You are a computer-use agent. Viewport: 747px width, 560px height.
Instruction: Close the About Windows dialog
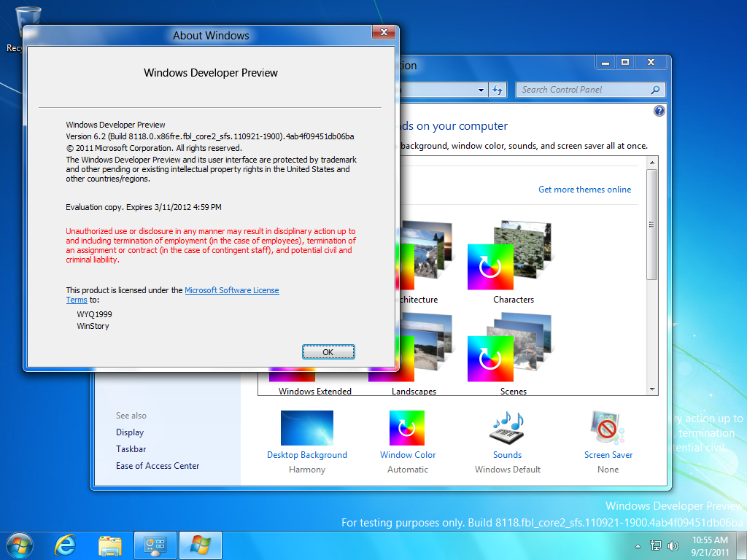coord(384,32)
